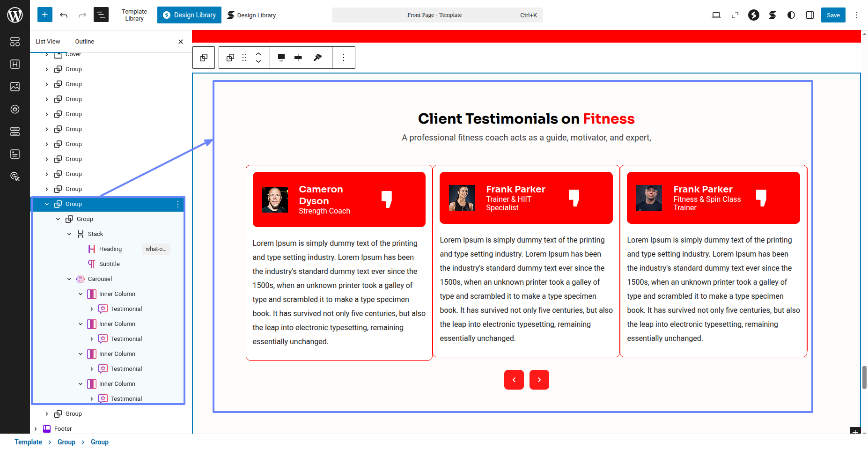Toggle the block align top icon

pos(281,58)
